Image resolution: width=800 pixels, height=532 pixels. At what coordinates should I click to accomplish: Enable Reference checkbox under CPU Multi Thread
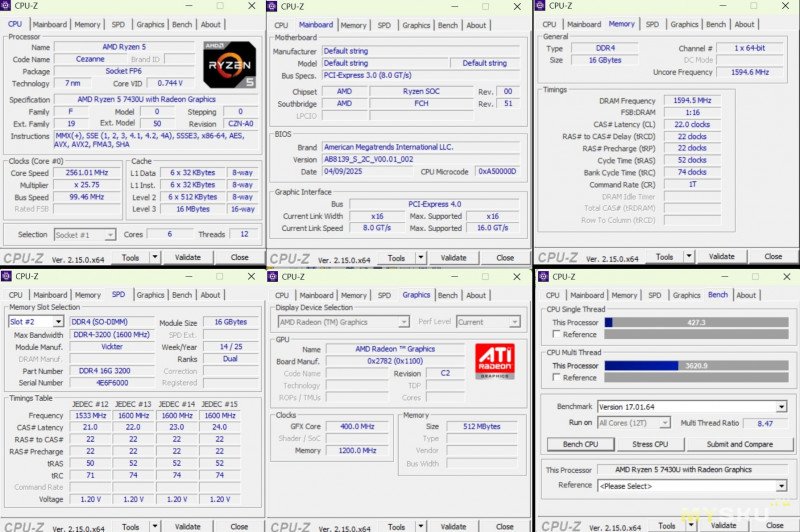[557, 377]
